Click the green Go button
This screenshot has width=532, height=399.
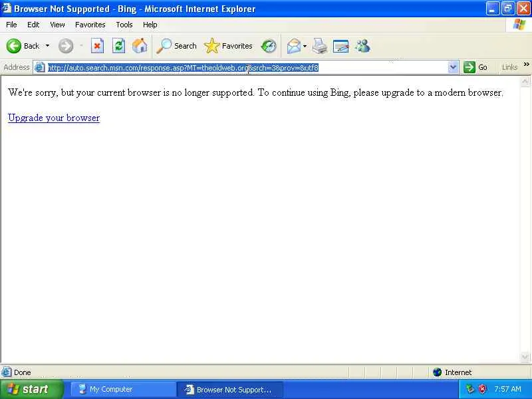click(475, 67)
